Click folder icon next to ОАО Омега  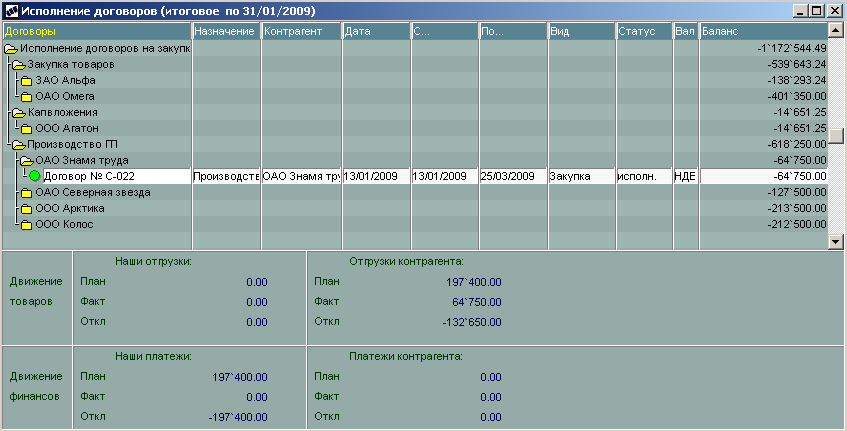pos(26,97)
